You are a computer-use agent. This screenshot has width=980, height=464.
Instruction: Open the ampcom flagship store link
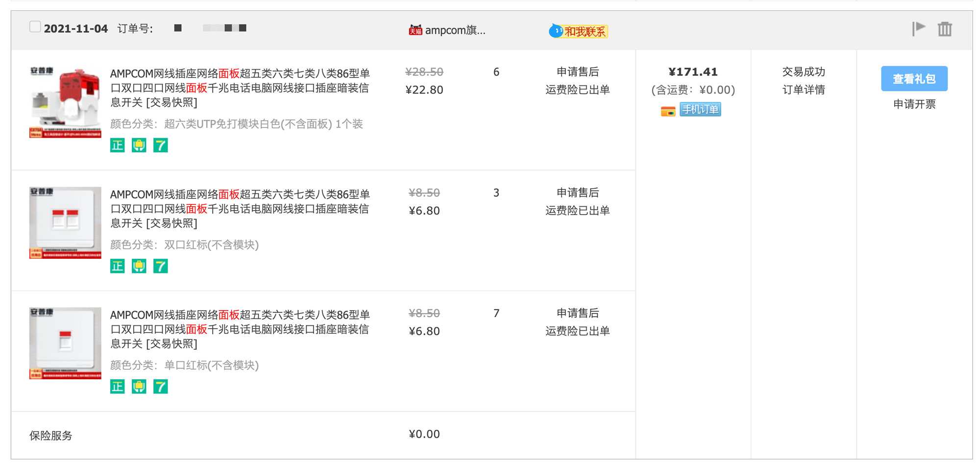pos(455,30)
